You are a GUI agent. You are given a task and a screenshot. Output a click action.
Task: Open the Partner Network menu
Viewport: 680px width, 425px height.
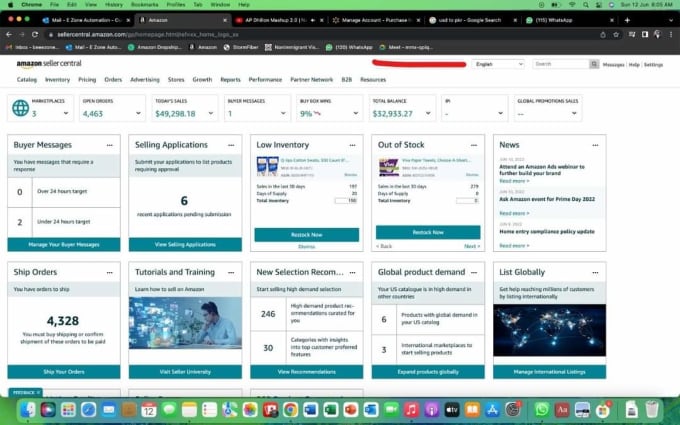pos(312,80)
